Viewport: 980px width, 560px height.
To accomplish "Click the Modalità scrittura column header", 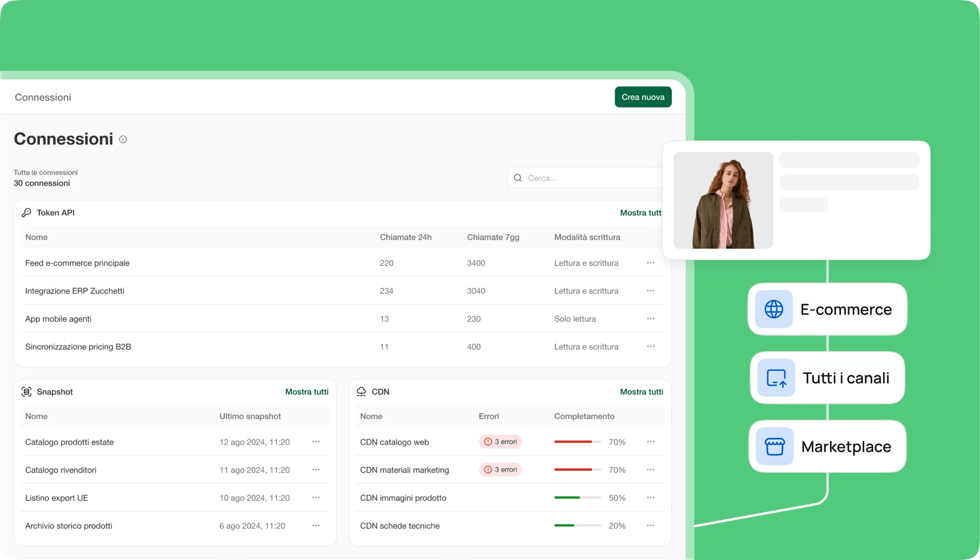I will 587,237.
